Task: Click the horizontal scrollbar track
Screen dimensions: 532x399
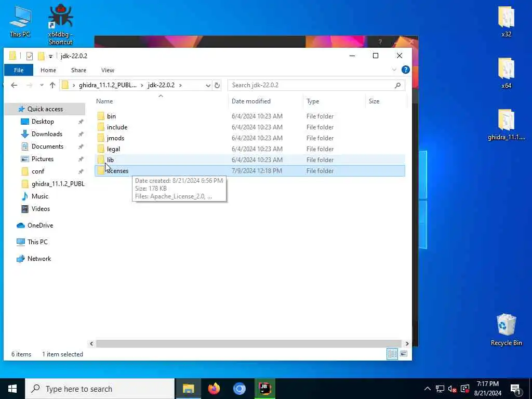Action: click(x=249, y=344)
